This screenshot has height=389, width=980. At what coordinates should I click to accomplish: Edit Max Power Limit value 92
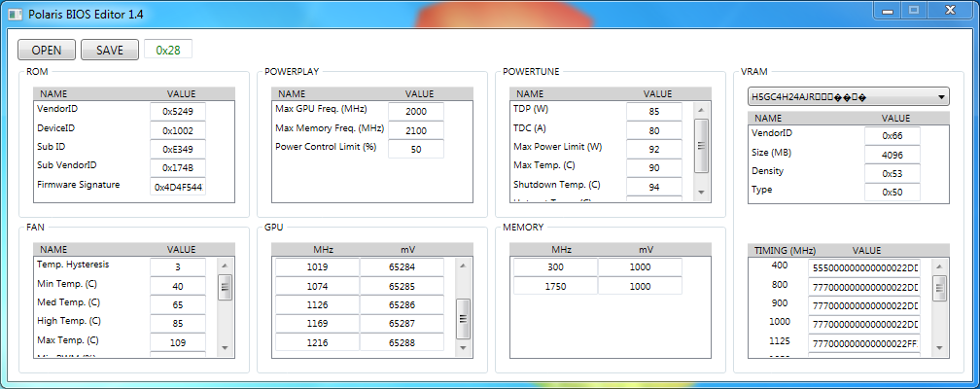(653, 150)
